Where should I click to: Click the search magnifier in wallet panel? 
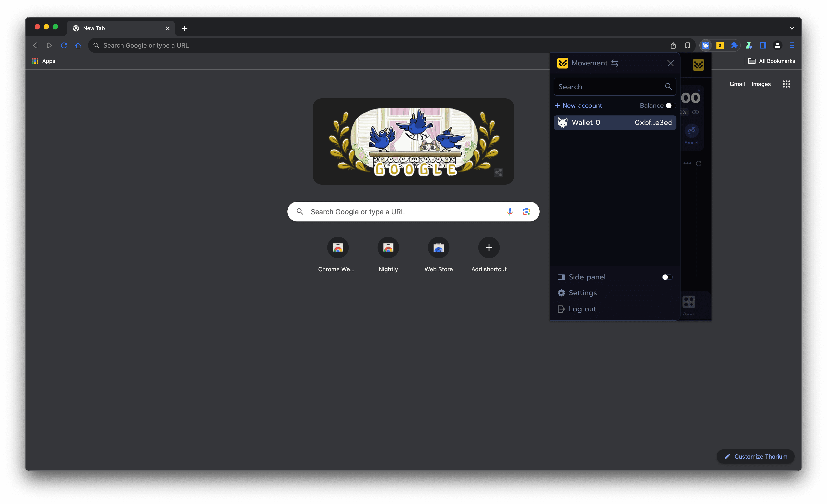pos(668,86)
